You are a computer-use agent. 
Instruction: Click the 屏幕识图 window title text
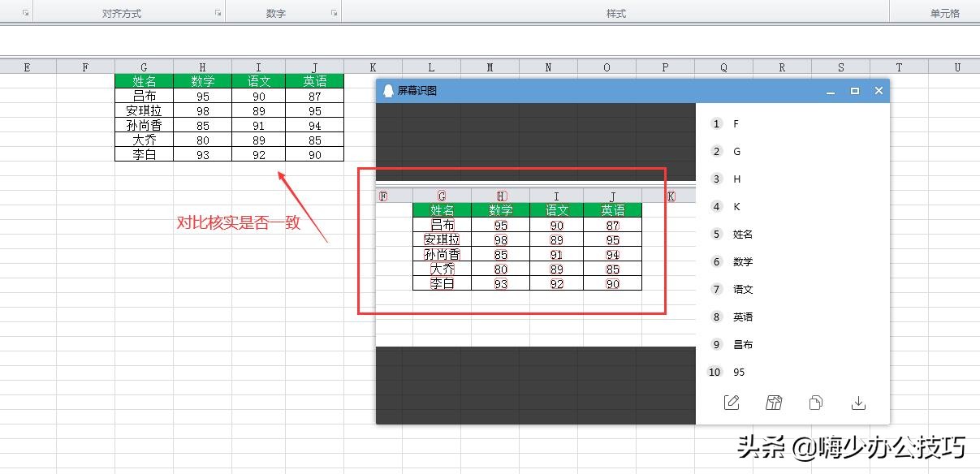(x=417, y=91)
